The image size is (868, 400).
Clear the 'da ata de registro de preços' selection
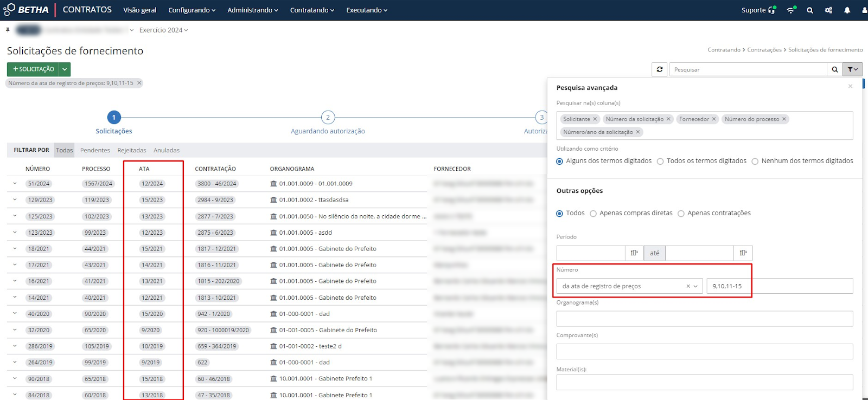[x=688, y=286]
